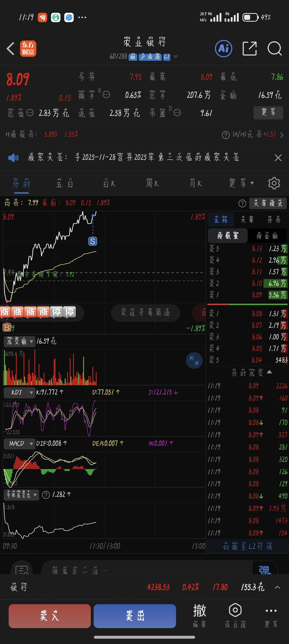The image size is (289, 644).
Task: Switch to 周K tab
Action: click(x=152, y=184)
